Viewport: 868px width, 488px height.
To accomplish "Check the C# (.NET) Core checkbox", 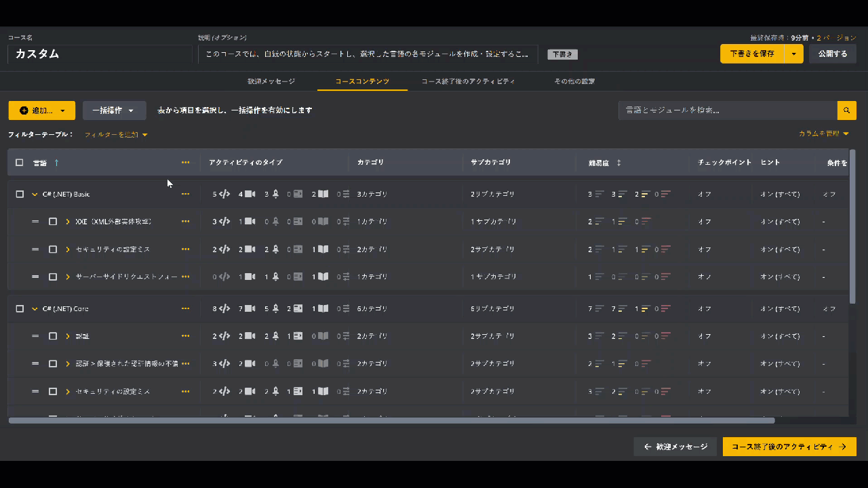I will pos(19,308).
